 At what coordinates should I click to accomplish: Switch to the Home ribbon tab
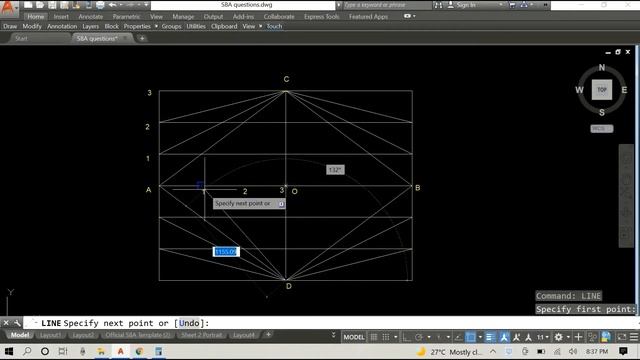(x=36, y=16)
